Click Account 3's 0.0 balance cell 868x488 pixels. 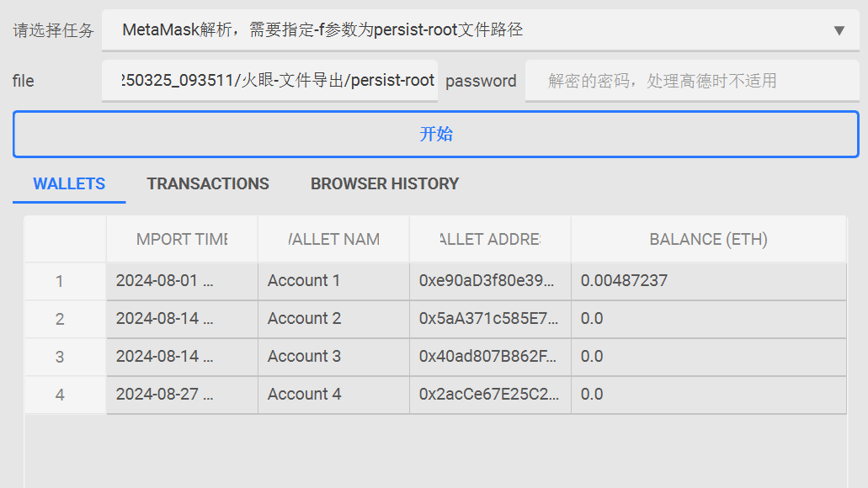tap(709, 356)
